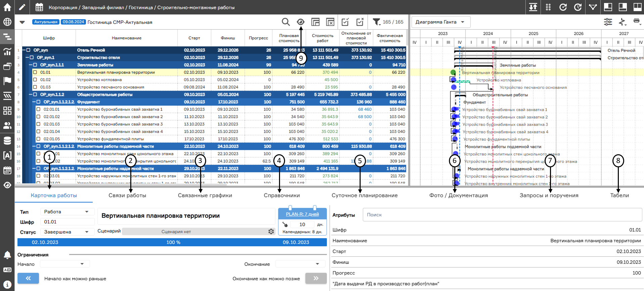This screenshot has height=291, width=644.
Task: Collapse the Общестроительные работы group
Action: click(x=31, y=94)
